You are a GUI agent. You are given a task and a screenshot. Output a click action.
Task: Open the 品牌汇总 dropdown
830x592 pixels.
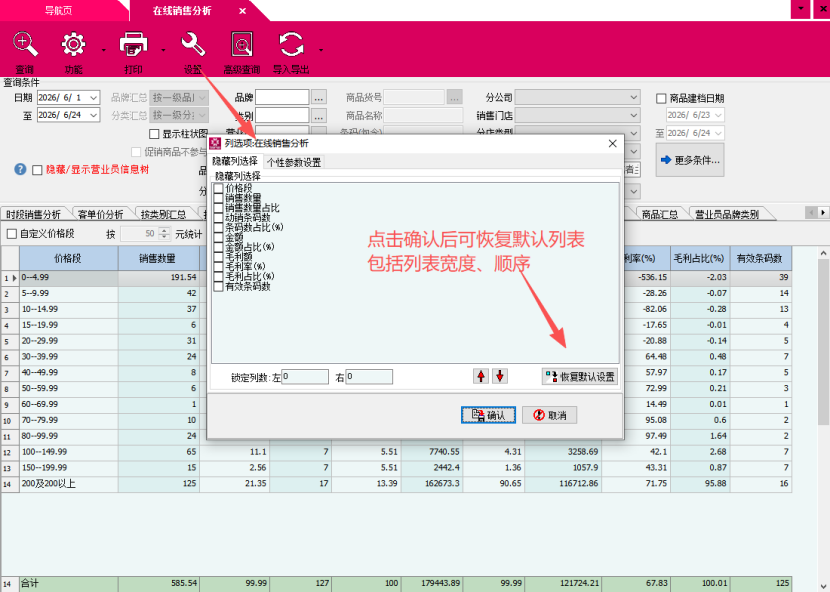[x=179, y=98]
